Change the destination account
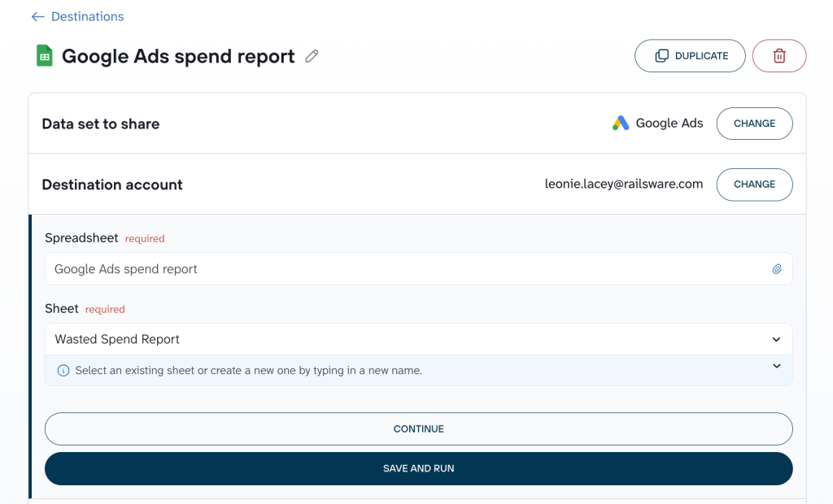This screenshot has width=833, height=504. 754,185
